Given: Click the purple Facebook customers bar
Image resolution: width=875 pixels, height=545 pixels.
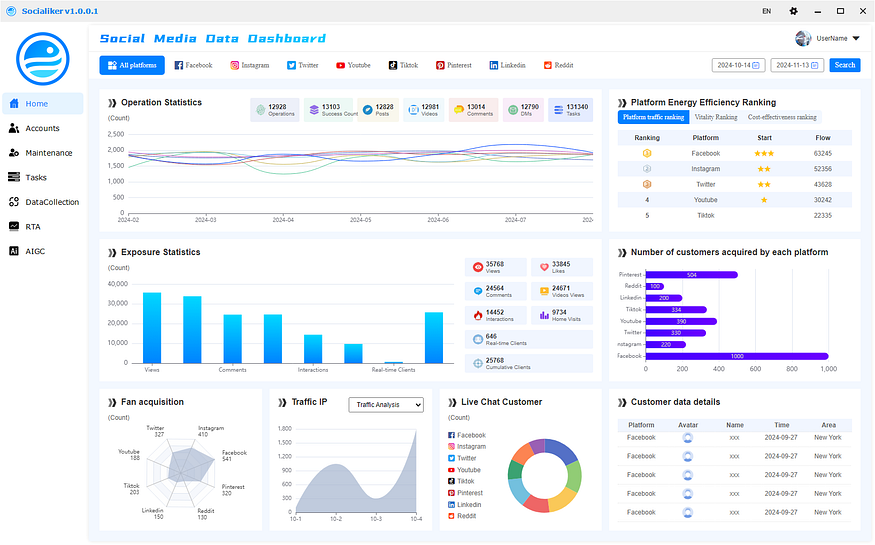Looking at the screenshot, I should (x=737, y=356).
